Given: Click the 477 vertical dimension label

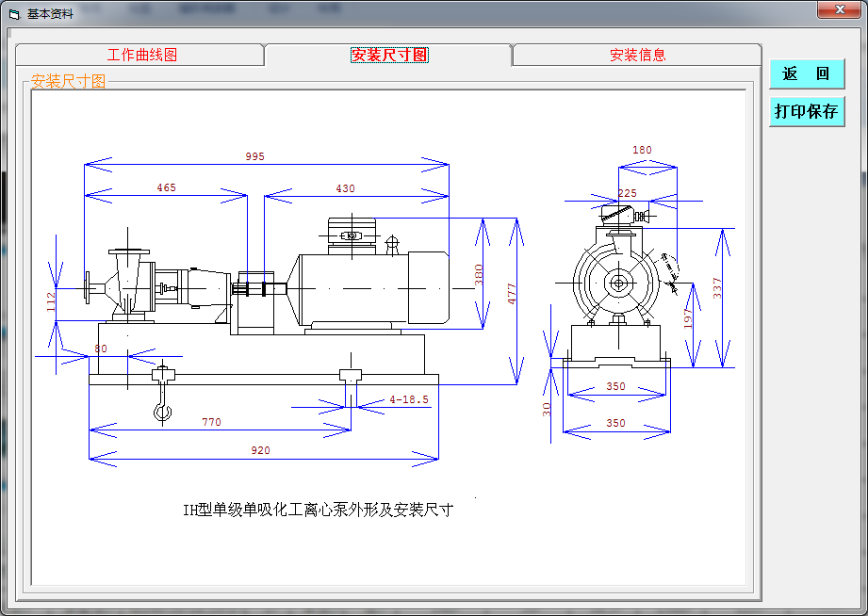Looking at the screenshot, I should click(x=512, y=293).
